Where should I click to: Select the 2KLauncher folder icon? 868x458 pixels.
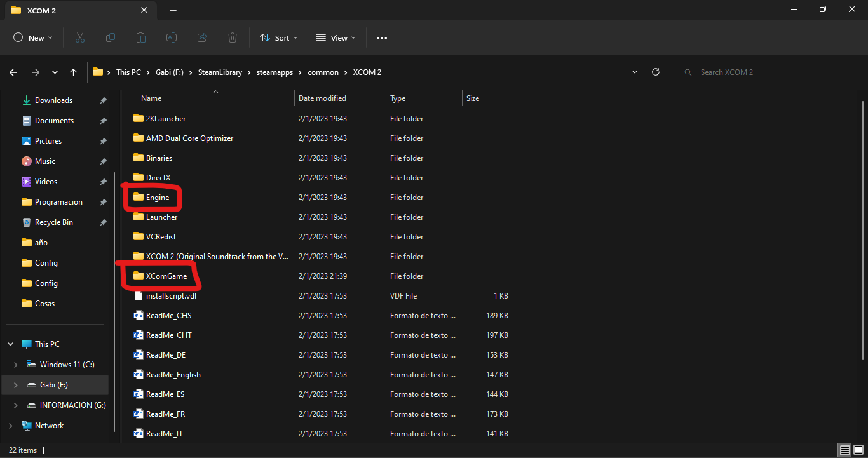[x=139, y=119]
